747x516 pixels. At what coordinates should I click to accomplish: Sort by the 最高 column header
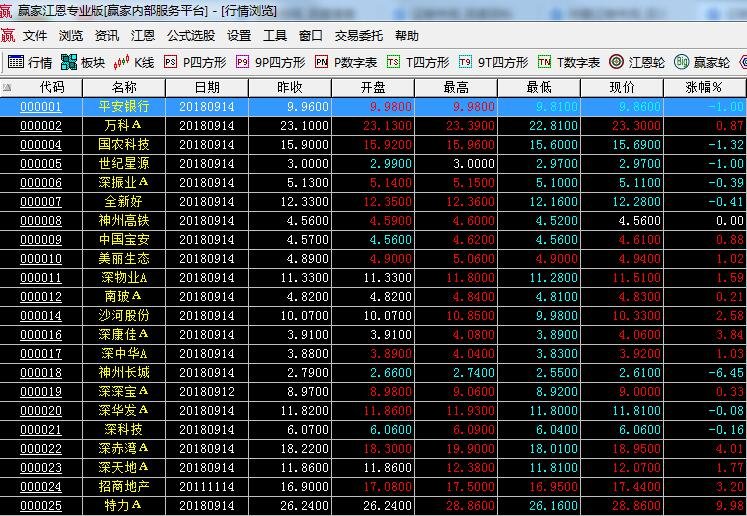[x=456, y=88]
